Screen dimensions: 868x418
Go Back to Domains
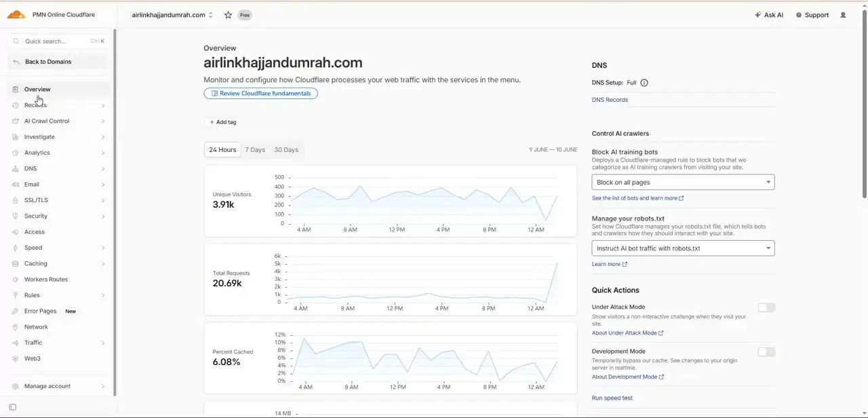59,62
